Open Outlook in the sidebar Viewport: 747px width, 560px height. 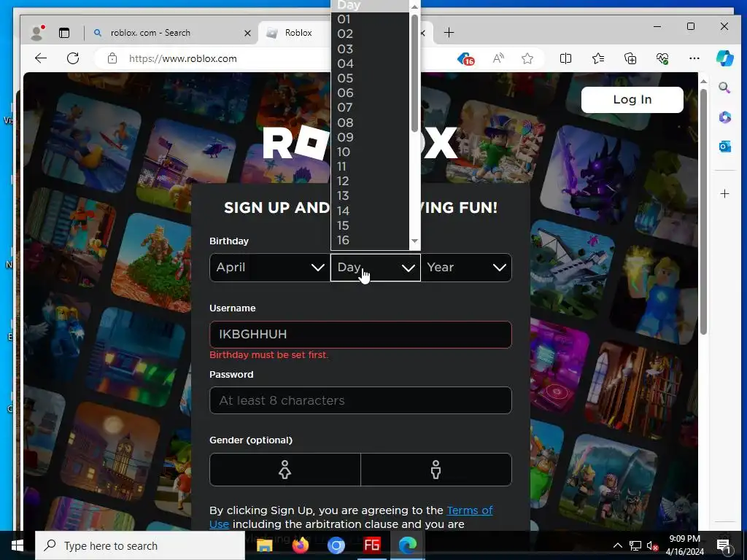724,146
